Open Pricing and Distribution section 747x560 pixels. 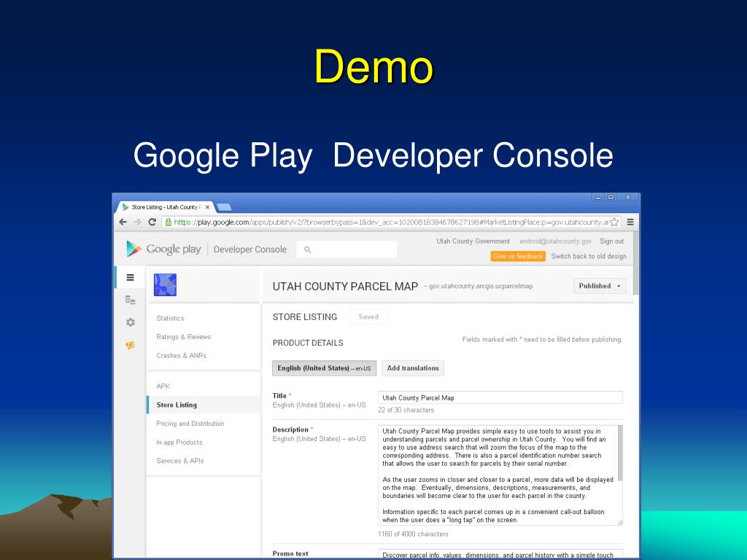tap(190, 424)
